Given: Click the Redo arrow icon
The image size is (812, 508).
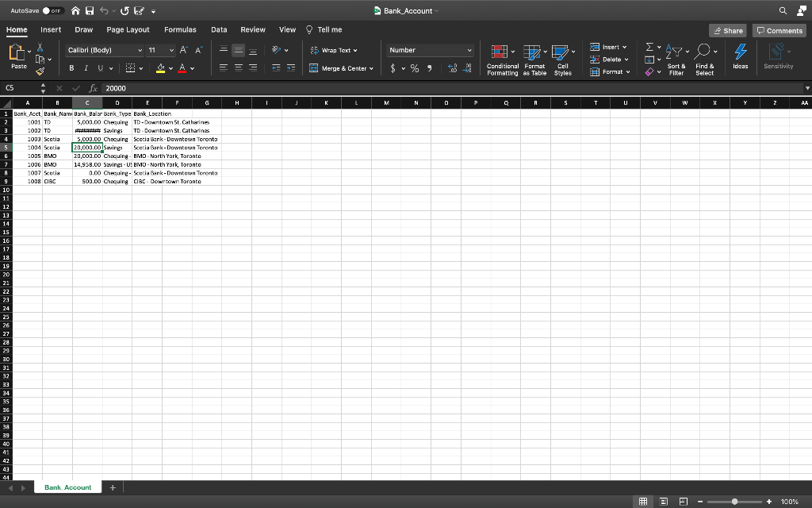Looking at the screenshot, I should tap(124, 10).
